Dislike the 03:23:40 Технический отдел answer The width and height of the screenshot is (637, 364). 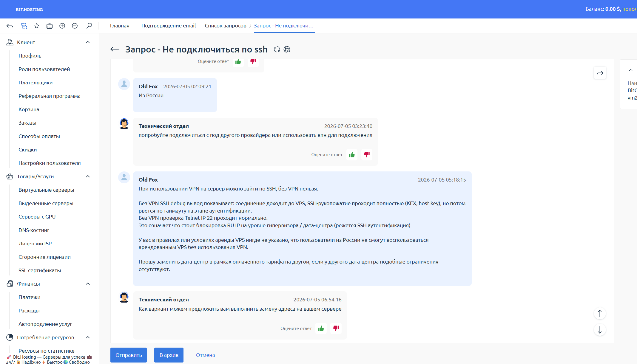[x=367, y=155]
